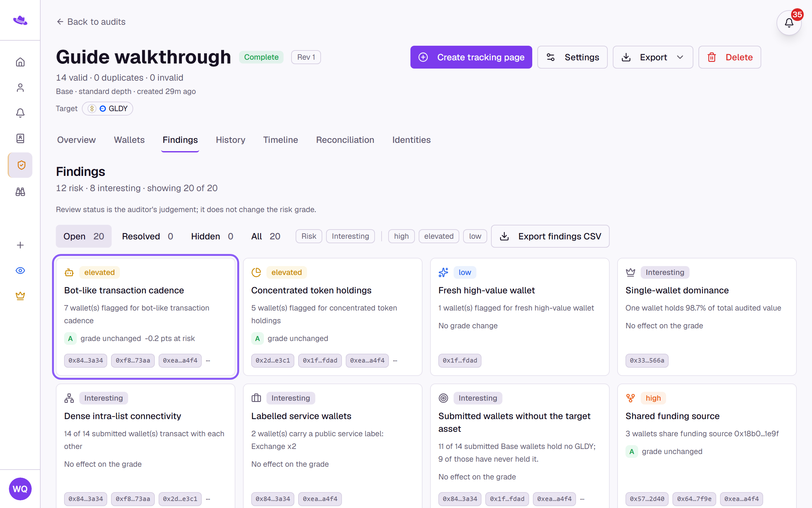Expand the Export dropdown
This screenshot has height=508, width=812.
point(653,57)
